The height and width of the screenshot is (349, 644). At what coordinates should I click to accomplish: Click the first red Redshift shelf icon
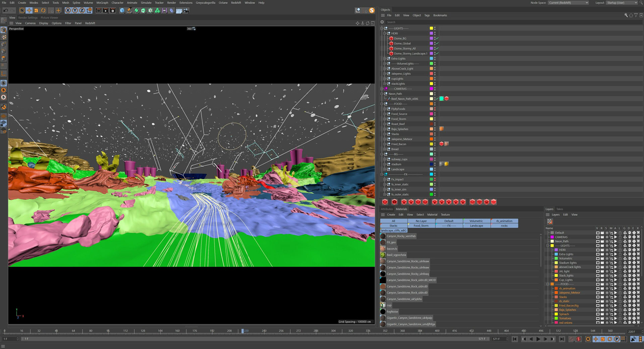(x=385, y=202)
